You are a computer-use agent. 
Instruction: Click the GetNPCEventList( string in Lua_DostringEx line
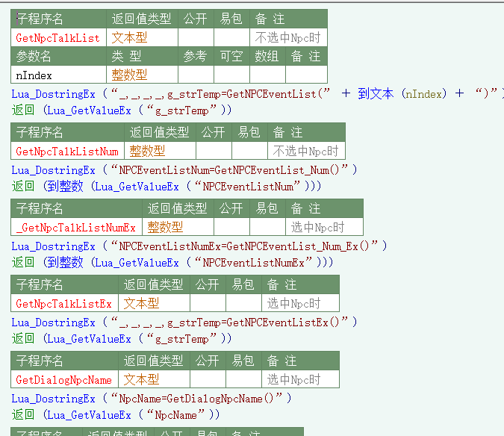(x=221, y=94)
